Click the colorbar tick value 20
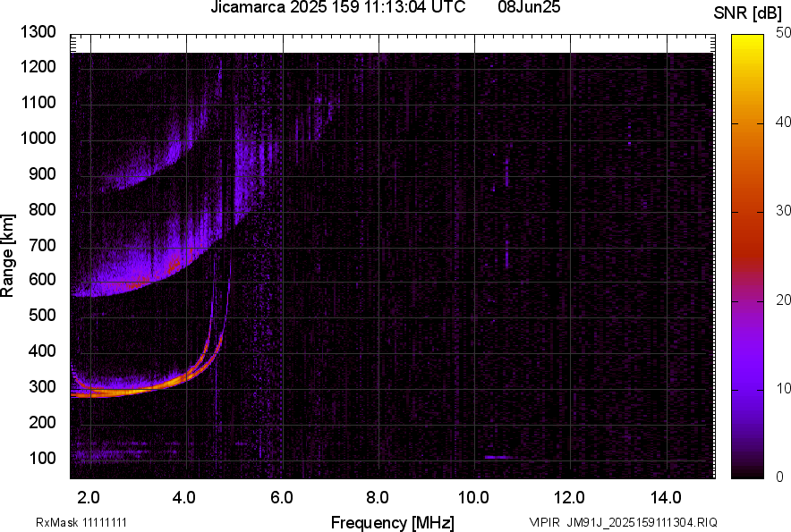Screen dimensions: 791x532 [x=783, y=300]
